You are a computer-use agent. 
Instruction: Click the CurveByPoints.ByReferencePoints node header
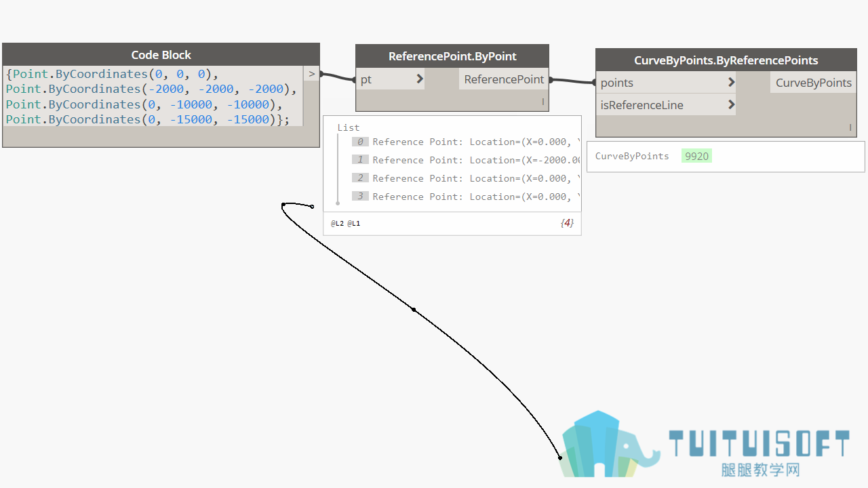tap(726, 60)
